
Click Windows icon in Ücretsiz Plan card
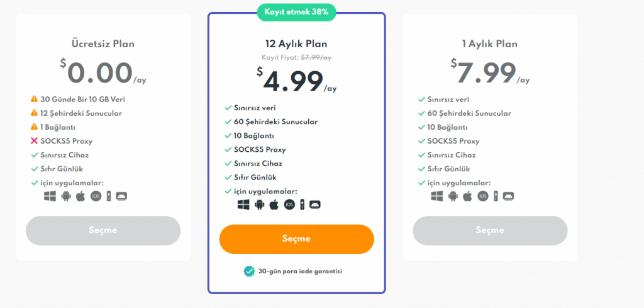coord(50,196)
